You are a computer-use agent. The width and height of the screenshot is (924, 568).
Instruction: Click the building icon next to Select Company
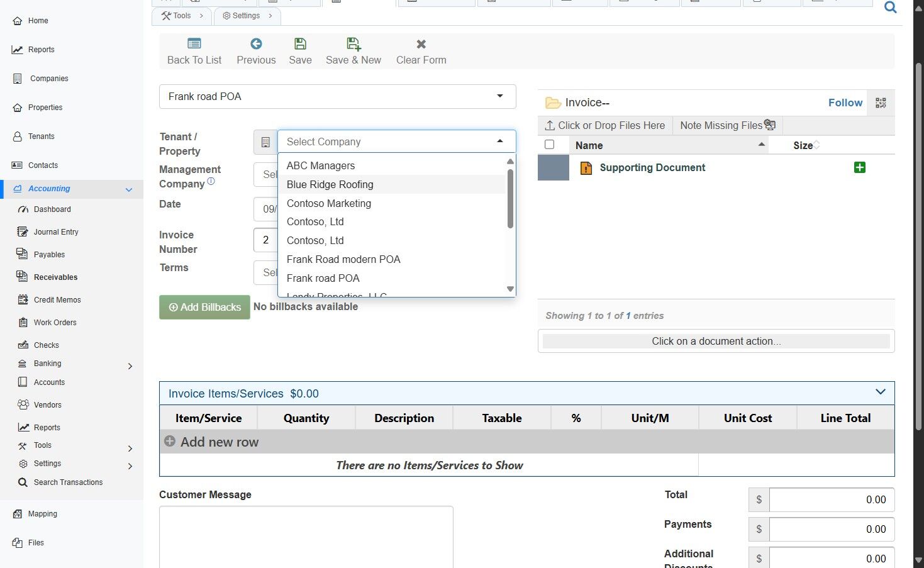coord(265,142)
